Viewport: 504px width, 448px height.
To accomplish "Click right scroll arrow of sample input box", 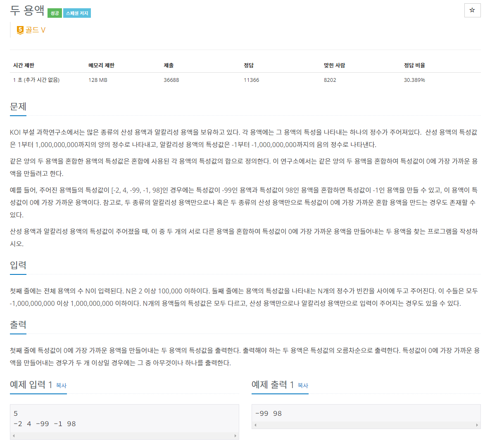I will pos(235,436).
